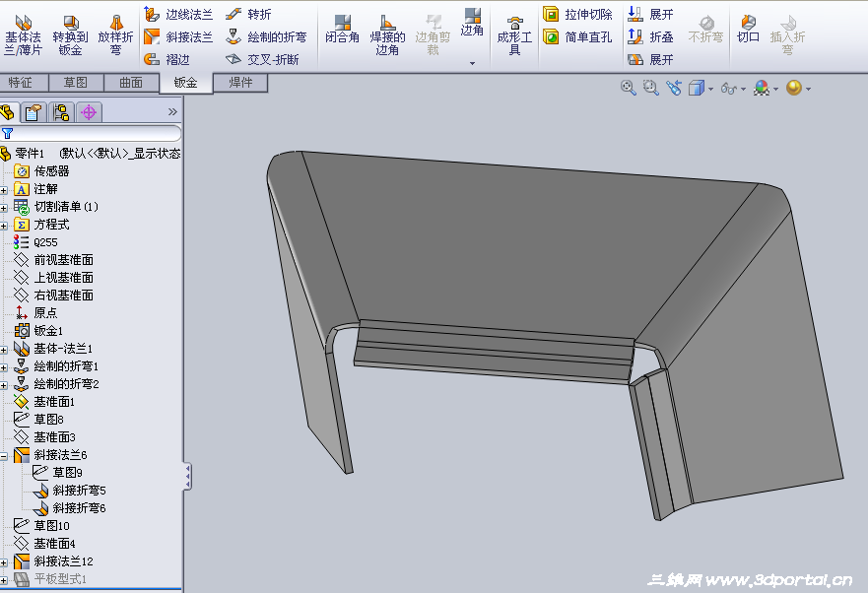Open the DimXpertManager tab icon
The image size is (868, 593).
tap(89, 113)
